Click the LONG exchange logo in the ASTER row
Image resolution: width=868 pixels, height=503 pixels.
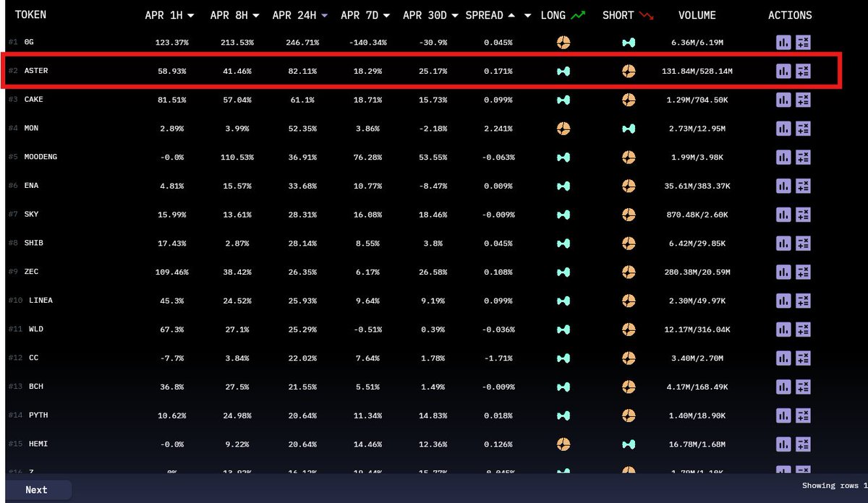(x=563, y=71)
